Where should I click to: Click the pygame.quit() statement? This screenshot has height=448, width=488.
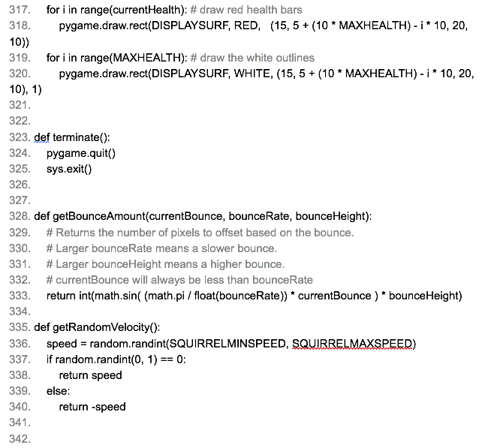pyautogui.click(x=81, y=153)
